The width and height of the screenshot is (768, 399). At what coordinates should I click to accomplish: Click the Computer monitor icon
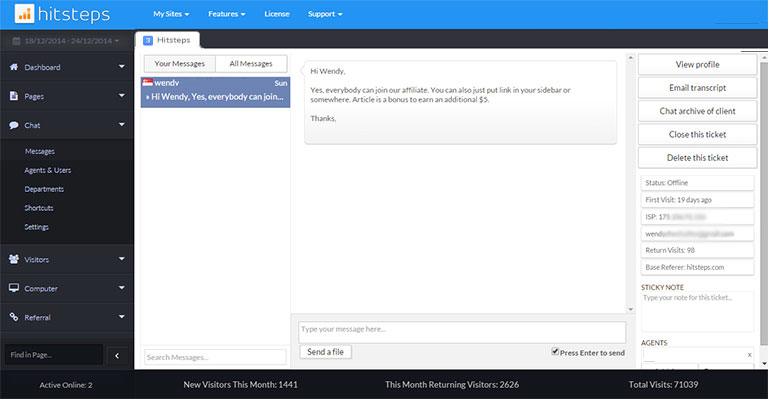[x=14, y=288]
